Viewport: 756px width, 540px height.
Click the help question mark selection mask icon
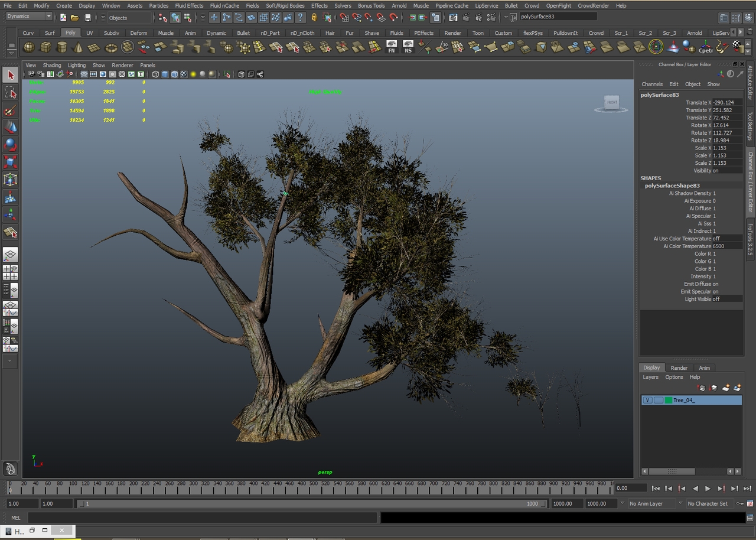pyautogui.click(x=300, y=18)
